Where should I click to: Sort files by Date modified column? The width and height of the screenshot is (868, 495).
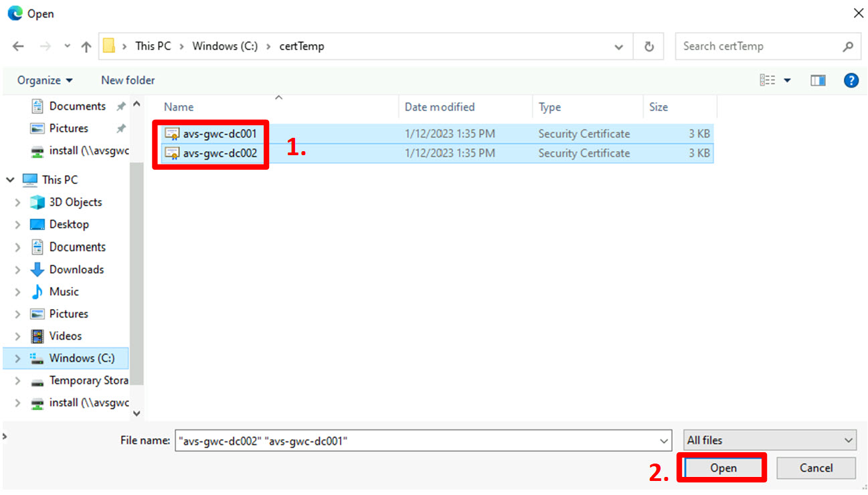click(438, 107)
